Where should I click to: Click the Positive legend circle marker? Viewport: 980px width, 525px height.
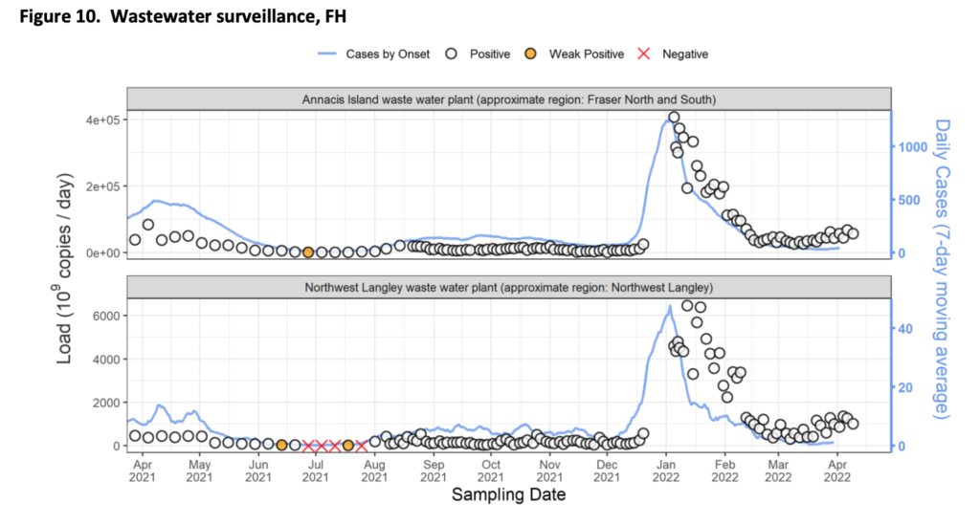pyautogui.click(x=453, y=55)
